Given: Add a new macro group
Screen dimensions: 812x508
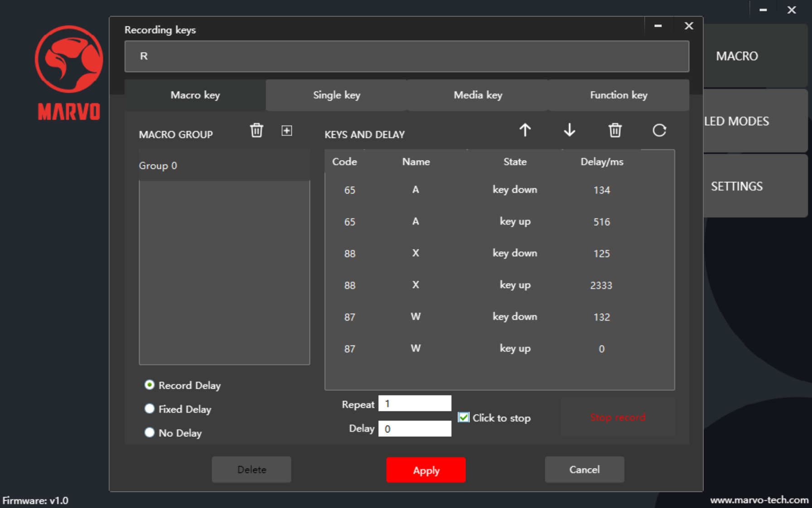Looking at the screenshot, I should [x=286, y=131].
